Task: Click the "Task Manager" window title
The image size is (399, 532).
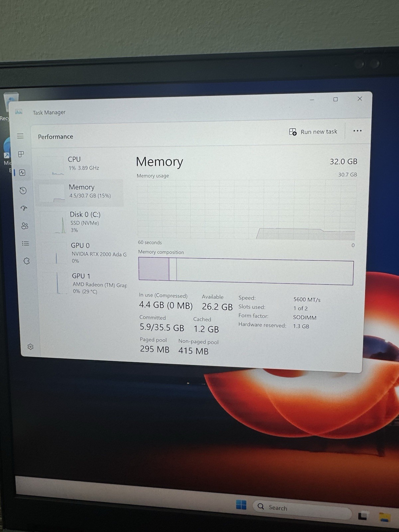Action: point(49,112)
